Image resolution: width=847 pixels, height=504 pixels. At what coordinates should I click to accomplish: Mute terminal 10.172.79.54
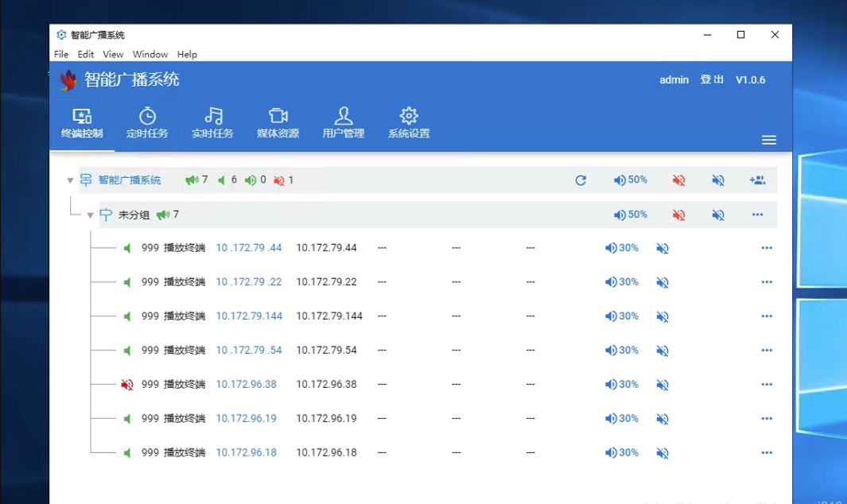click(662, 351)
